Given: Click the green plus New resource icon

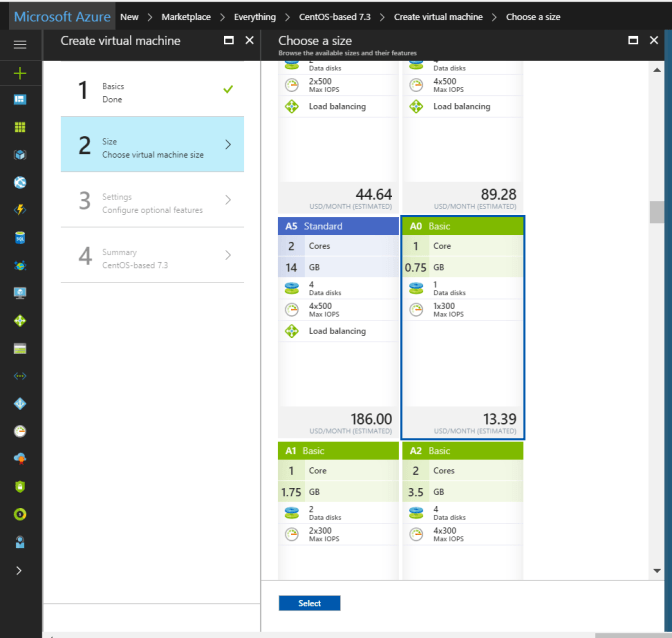Looking at the screenshot, I should pyautogui.click(x=20, y=73).
